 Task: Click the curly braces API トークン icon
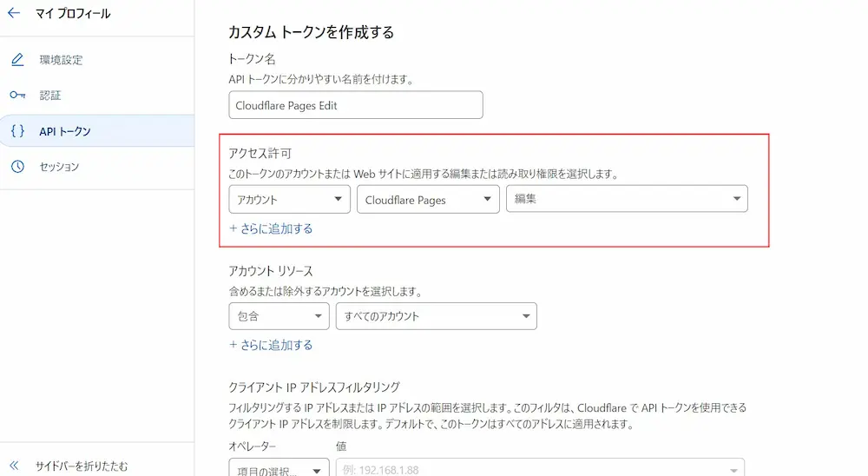[17, 131]
